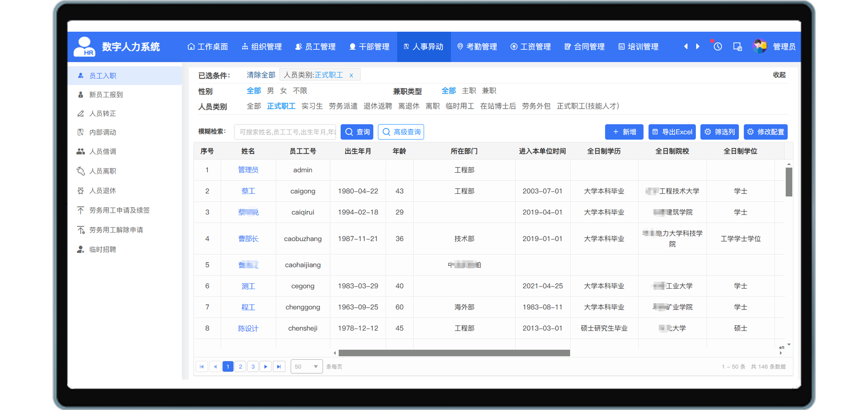The width and height of the screenshot is (868, 410).
Task: Filter 人员类别 by 正式职工(技能人才)
Action: click(x=588, y=106)
